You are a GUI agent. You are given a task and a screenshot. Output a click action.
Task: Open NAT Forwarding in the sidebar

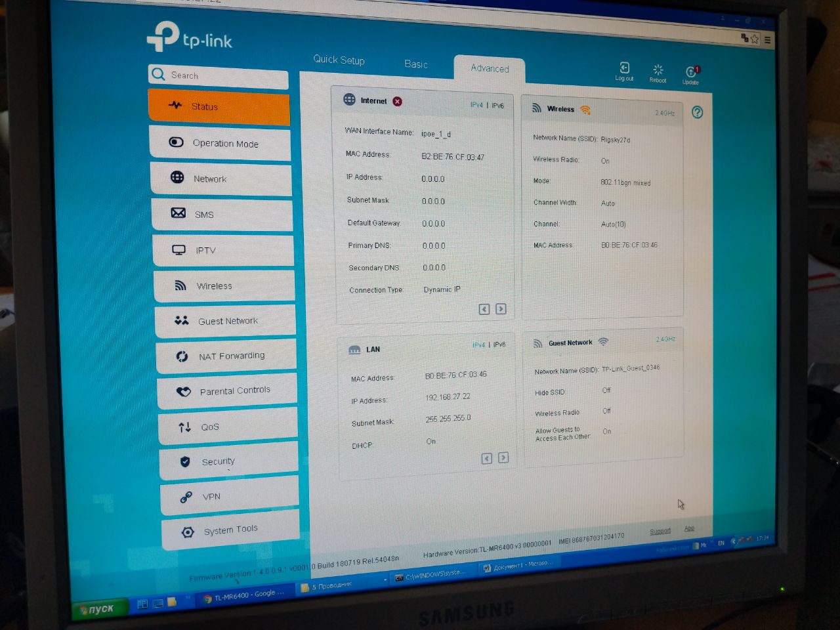(x=227, y=356)
